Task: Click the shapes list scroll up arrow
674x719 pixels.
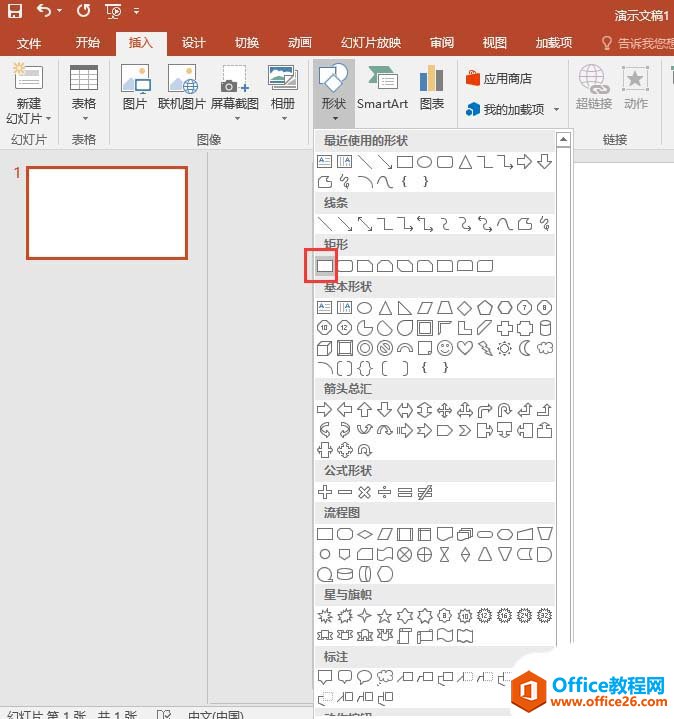Action: [x=564, y=139]
